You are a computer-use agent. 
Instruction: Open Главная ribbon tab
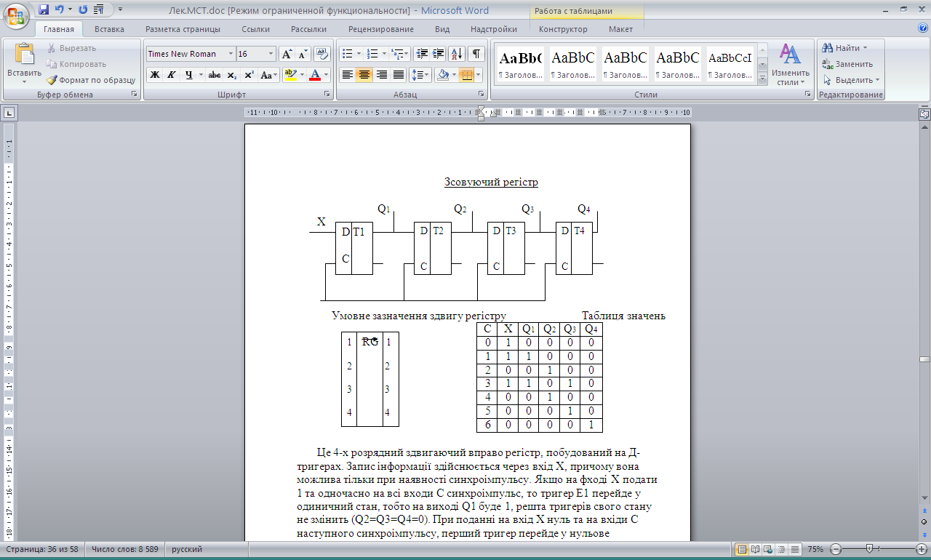pos(59,29)
